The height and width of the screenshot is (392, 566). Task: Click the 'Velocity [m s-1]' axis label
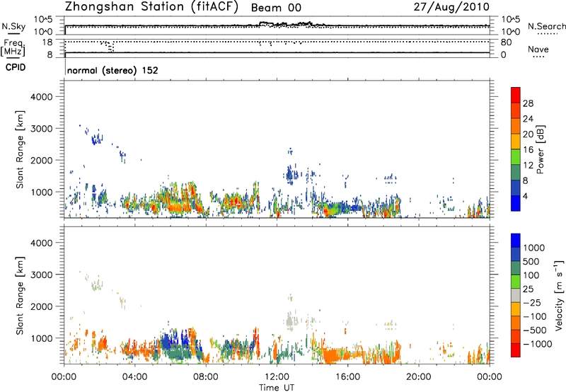[559, 295]
